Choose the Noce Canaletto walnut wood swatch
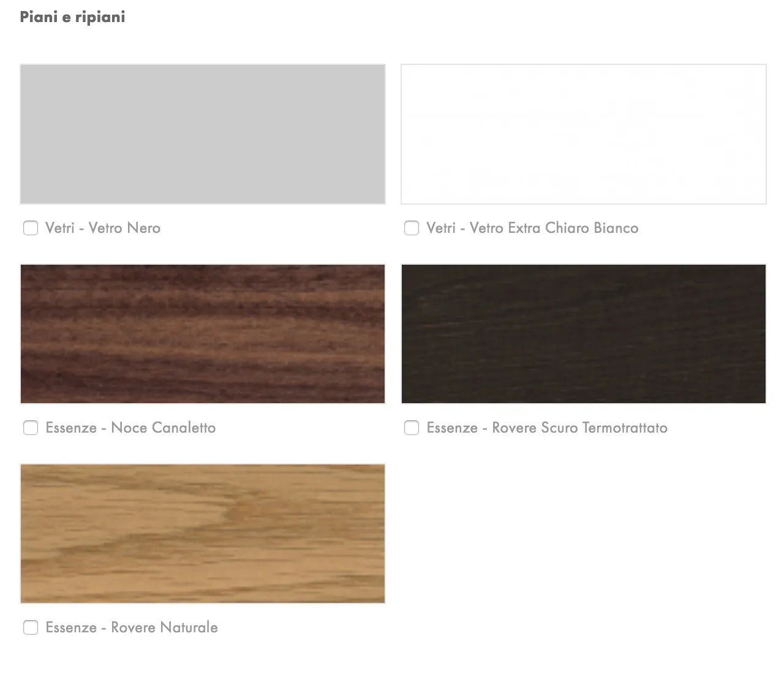Image resolution: width=784 pixels, height=674 pixels. click(x=203, y=334)
